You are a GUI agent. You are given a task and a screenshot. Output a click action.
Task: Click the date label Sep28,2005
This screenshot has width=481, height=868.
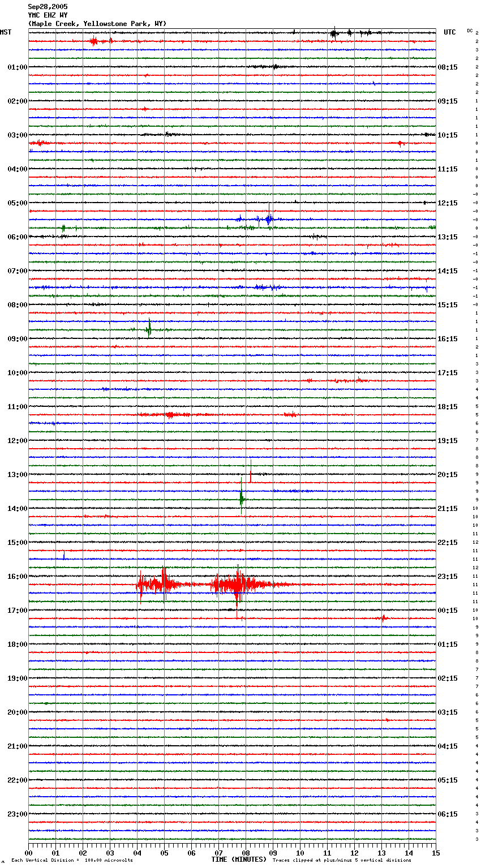[x=48, y=7]
